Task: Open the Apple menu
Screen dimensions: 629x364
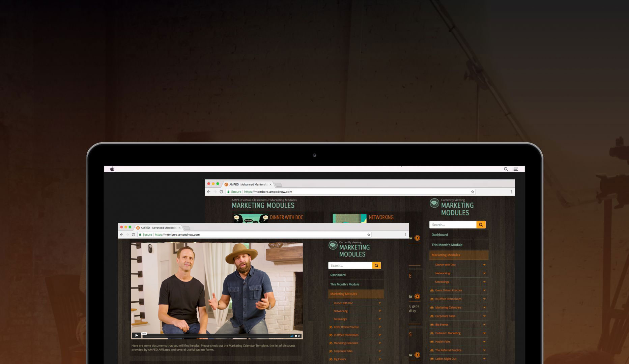Action: click(112, 169)
